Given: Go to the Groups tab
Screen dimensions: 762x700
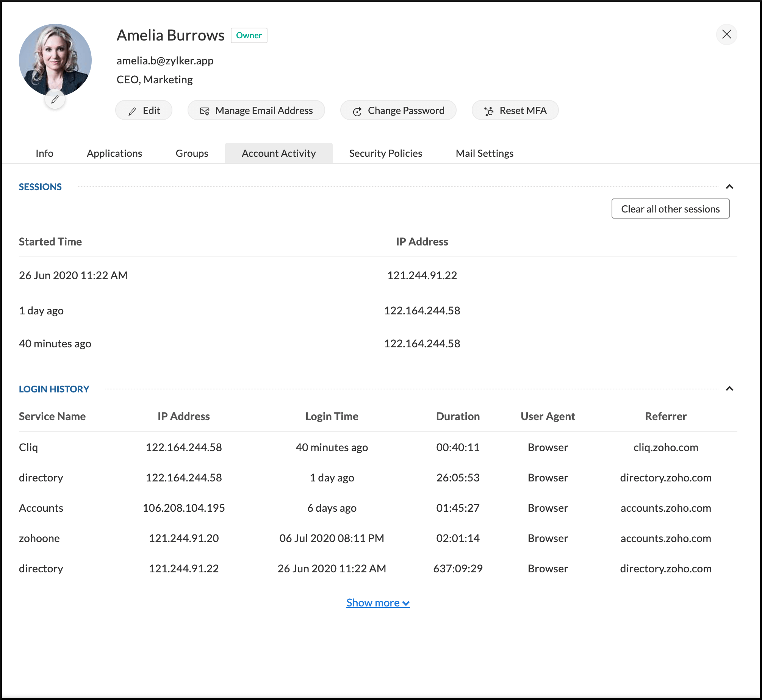Looking at the screenshot, I should coord(192,153).
